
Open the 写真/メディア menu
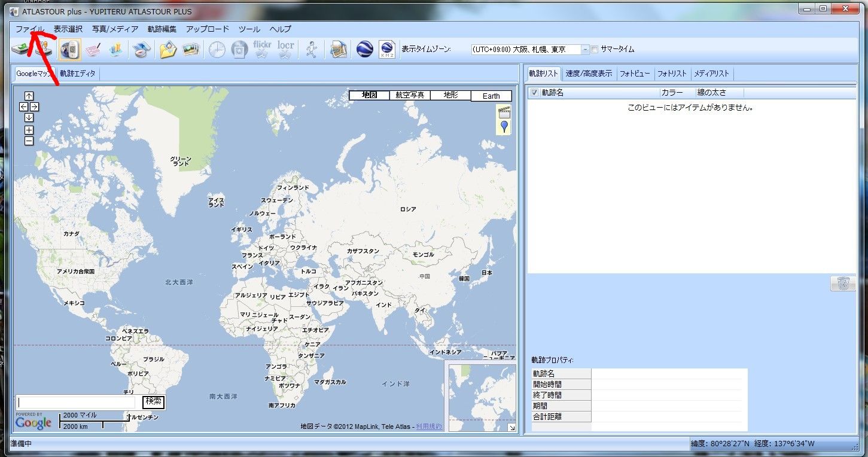115,29
